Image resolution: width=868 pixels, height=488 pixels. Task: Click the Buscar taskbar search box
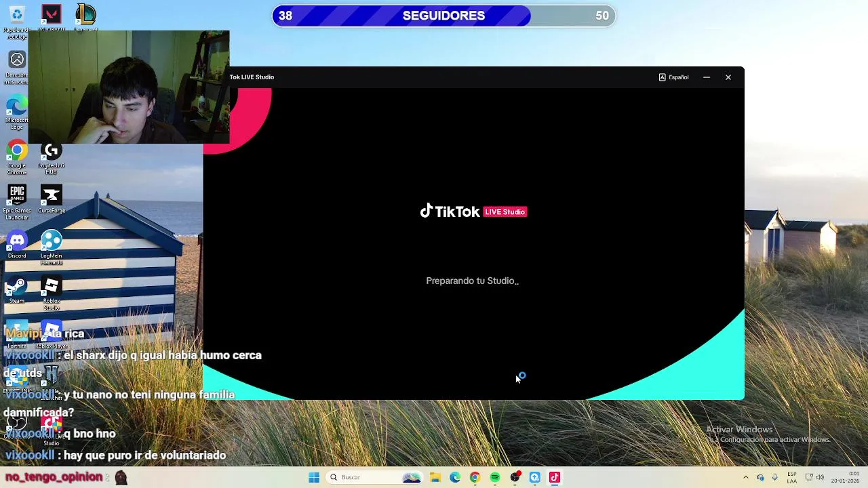[375, 477]
